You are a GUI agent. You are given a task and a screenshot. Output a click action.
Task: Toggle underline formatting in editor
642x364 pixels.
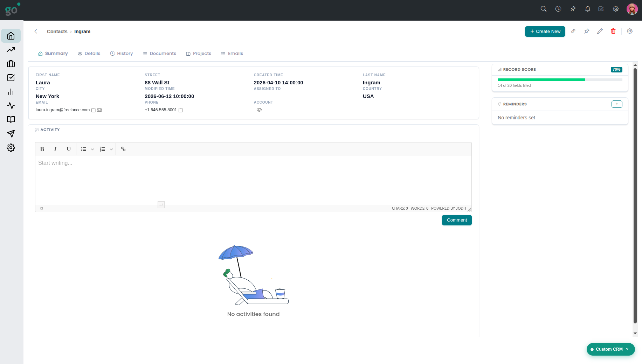pos(69,149)
